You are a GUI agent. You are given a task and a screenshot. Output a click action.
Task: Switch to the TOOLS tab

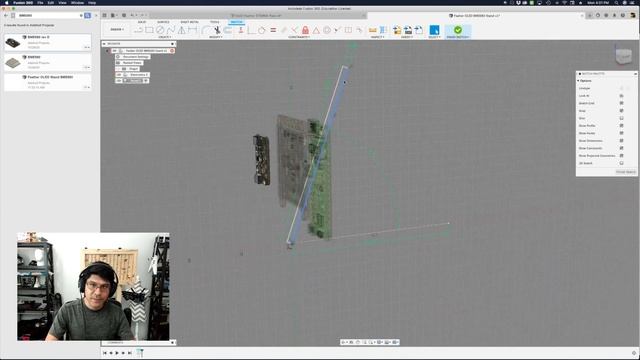pos(215,22)
